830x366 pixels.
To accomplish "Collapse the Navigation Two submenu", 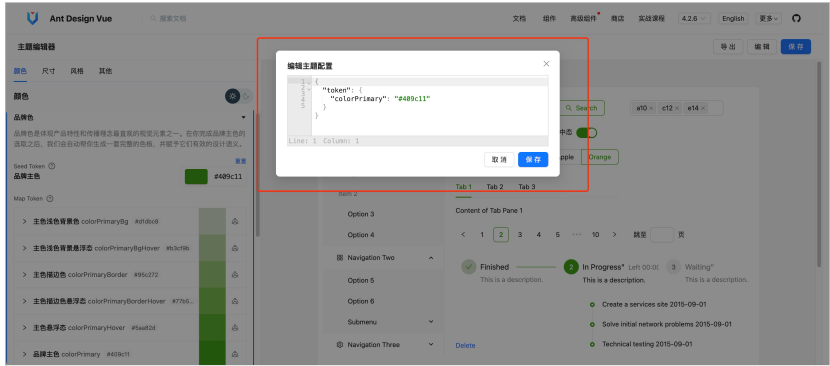I will point(431,258).
